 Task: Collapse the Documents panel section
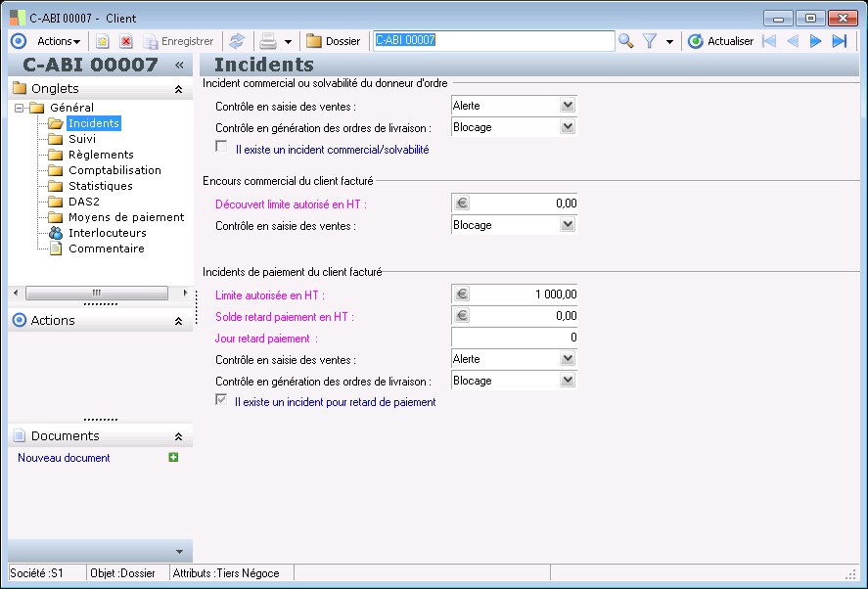[x=178, y=436]
